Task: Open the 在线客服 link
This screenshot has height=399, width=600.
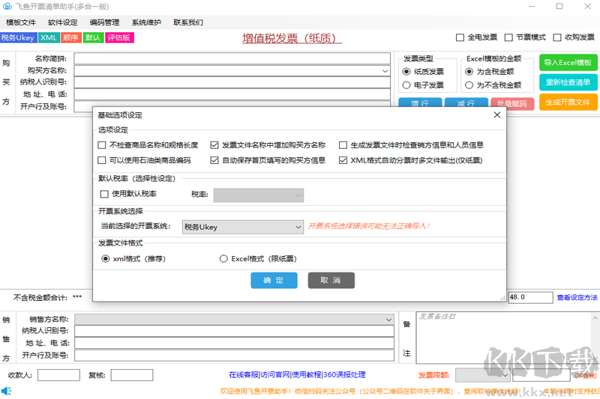Action: point(244,375)
